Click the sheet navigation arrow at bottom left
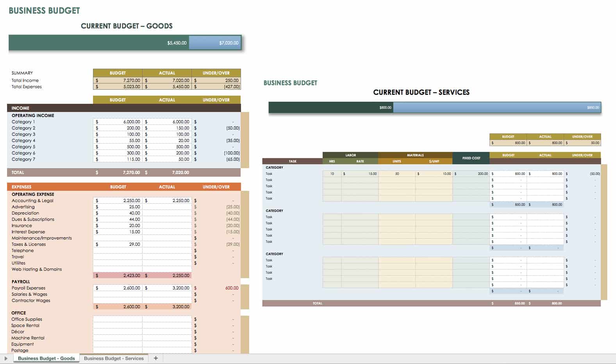Screen dimensions: 616x364 [6, 358]
